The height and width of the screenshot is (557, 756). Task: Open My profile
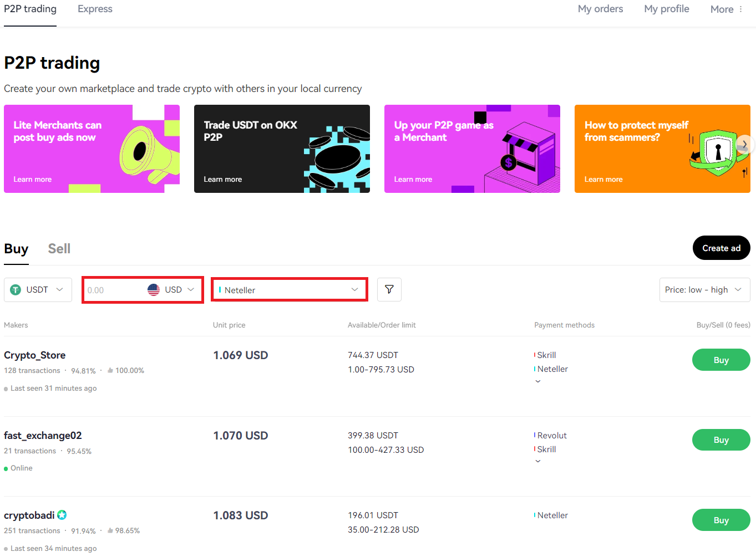click(667, 9)
